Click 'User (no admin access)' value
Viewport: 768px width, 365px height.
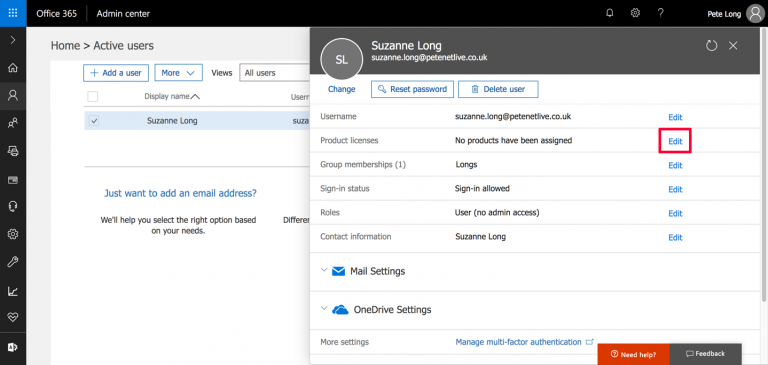tap(497, 213)
